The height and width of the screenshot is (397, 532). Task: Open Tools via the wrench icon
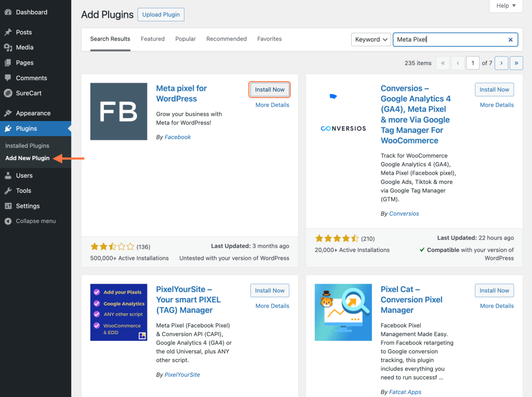[8, 191]
